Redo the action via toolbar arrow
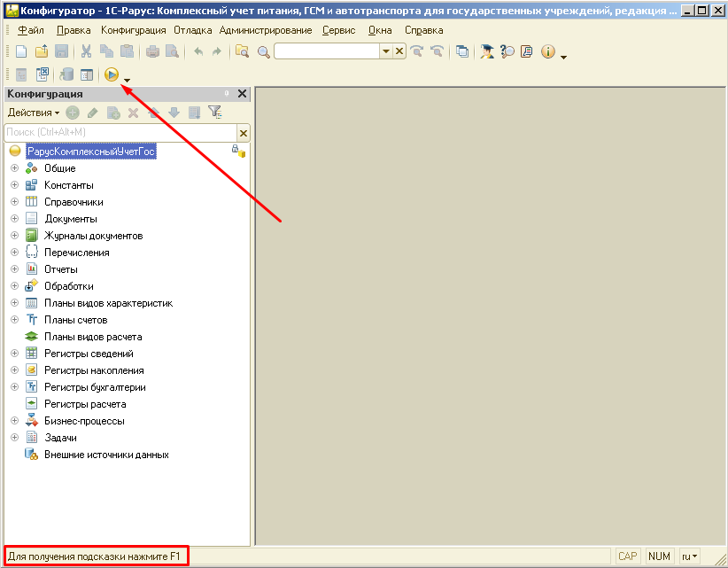 [216, 51]
